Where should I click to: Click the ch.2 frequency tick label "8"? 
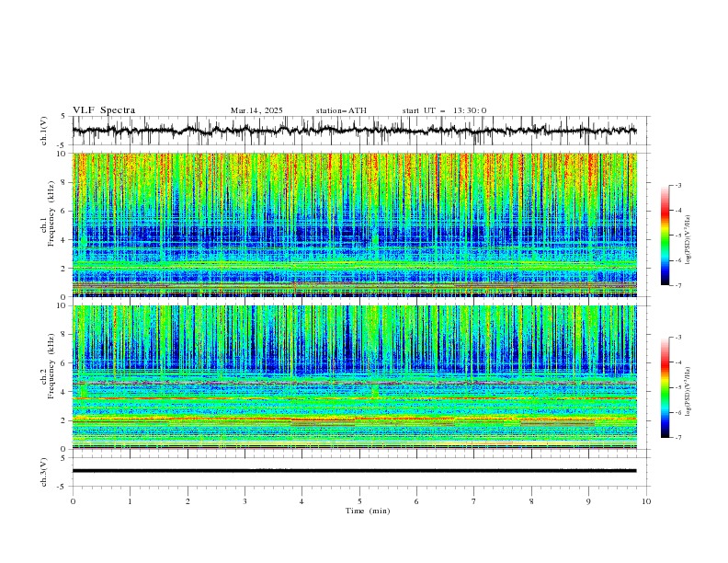click(65, 335)
